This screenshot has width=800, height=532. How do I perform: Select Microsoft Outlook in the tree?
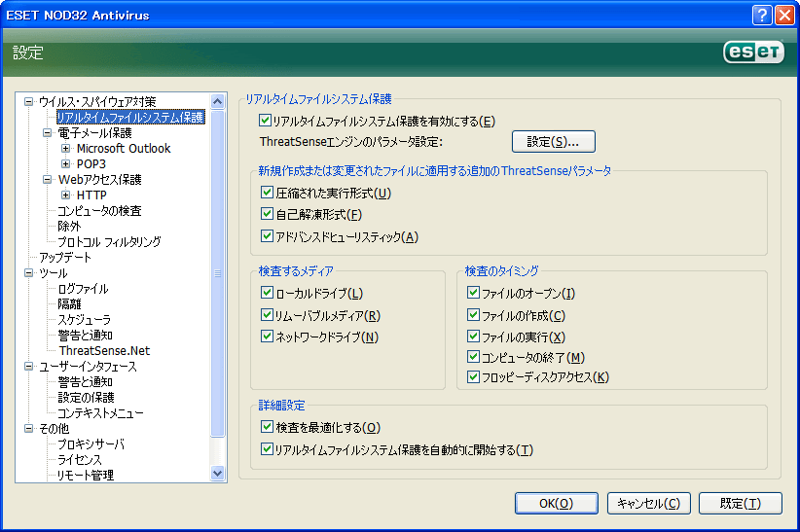pos(124,149)
